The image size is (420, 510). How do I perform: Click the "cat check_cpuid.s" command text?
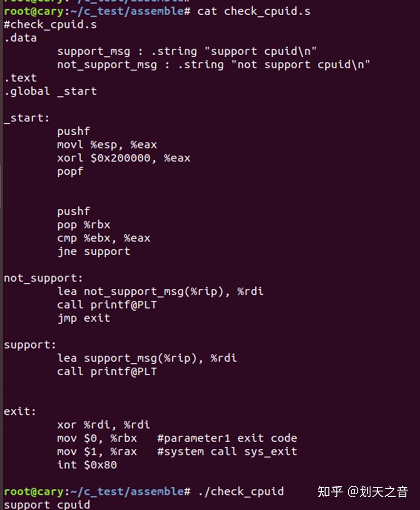254,11
